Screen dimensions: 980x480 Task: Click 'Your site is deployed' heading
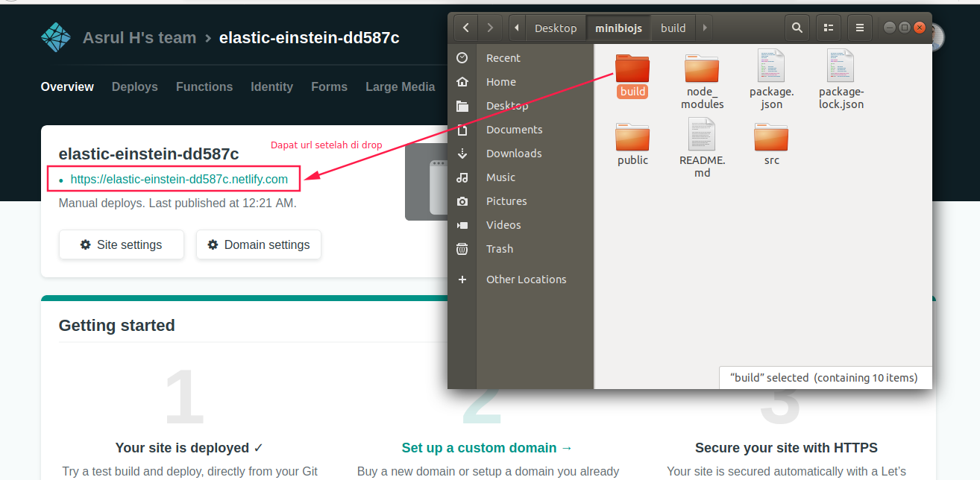pos(189,448)
